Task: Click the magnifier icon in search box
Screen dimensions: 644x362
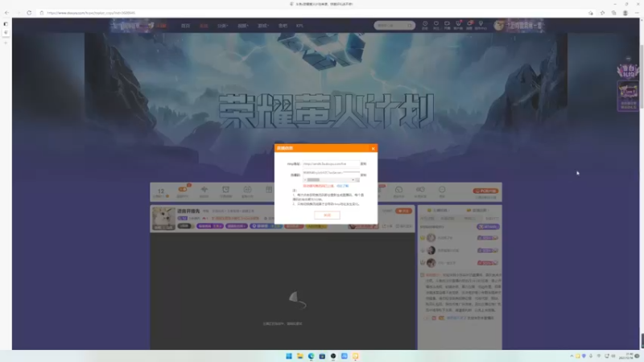Action: point(410,26)
